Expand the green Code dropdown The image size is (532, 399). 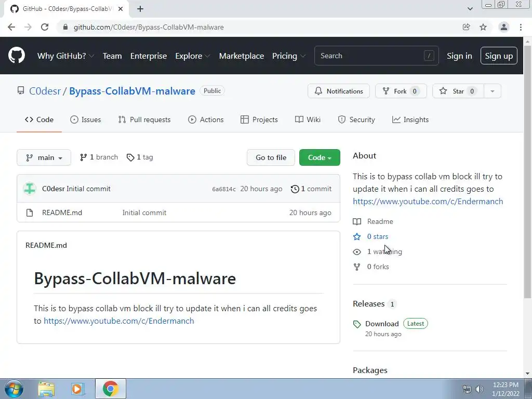click(320, 157)
